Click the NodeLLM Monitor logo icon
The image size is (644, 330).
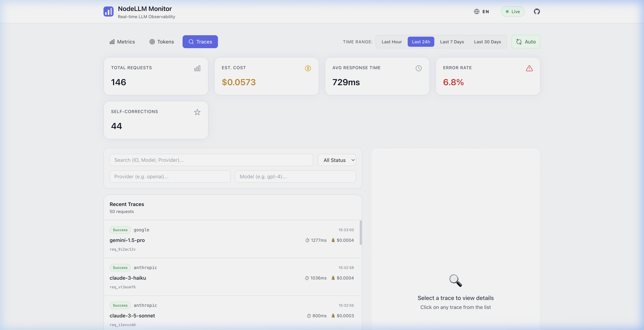(x=109, y=12)
